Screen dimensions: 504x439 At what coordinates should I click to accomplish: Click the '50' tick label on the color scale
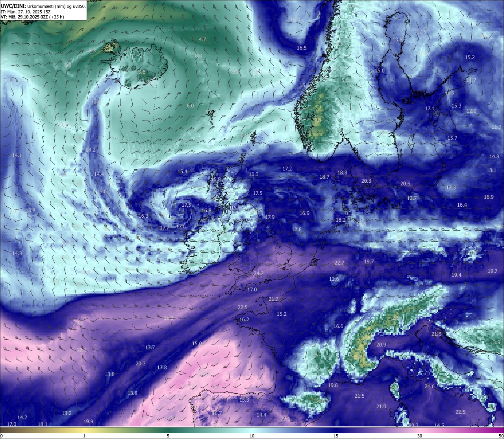click(501, 436)
